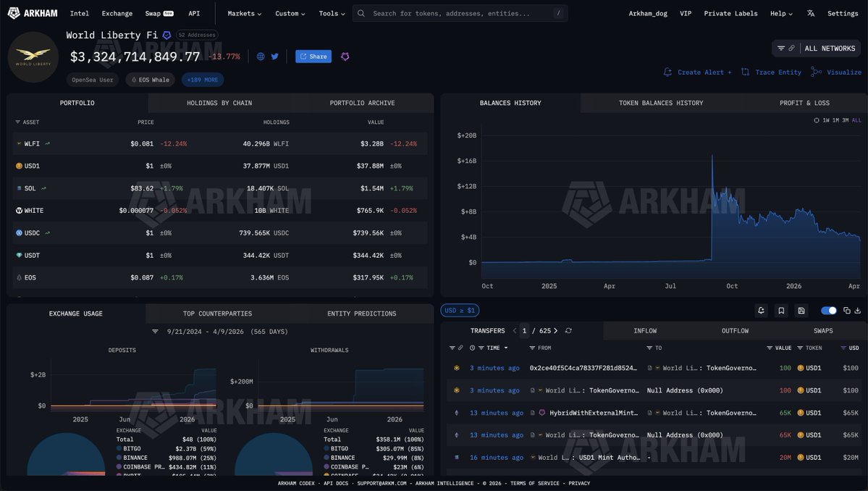Go to next transfers page arrow
This screenshot has width=868, height=491.
click(556, 330)
